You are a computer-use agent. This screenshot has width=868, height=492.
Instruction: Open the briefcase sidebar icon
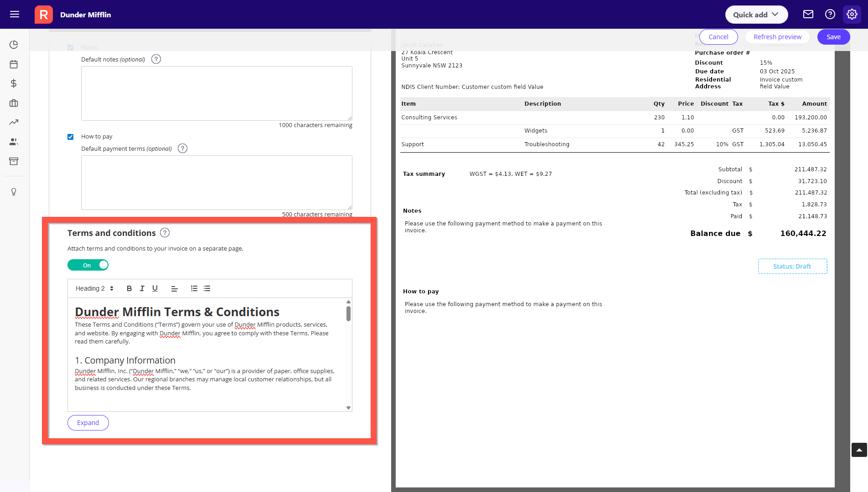14,103
